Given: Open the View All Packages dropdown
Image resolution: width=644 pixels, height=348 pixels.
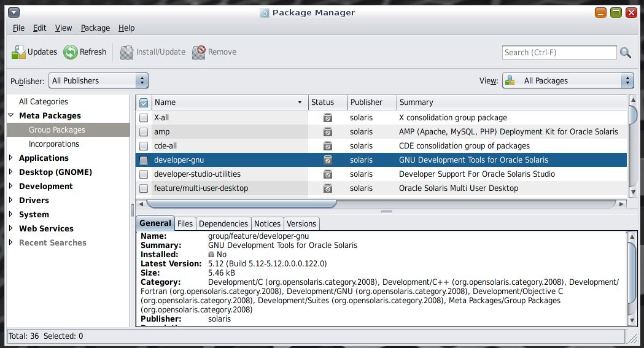Looking at the screenshot, I should tap(568, 80).
